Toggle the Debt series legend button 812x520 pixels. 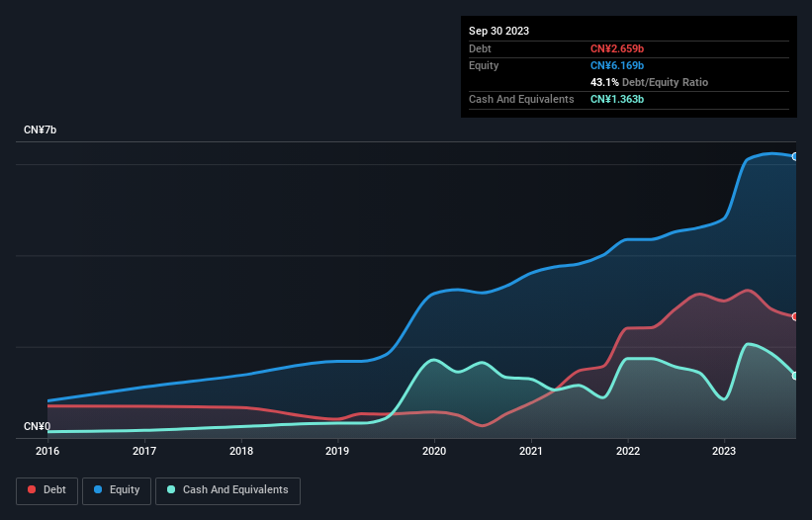(46, 490)
